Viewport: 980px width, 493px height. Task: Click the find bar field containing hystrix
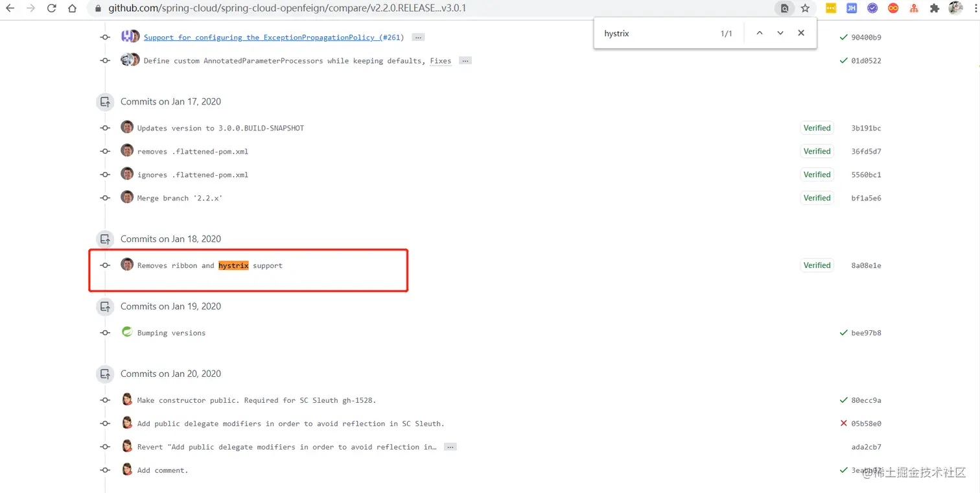click(x=655, y=33)
